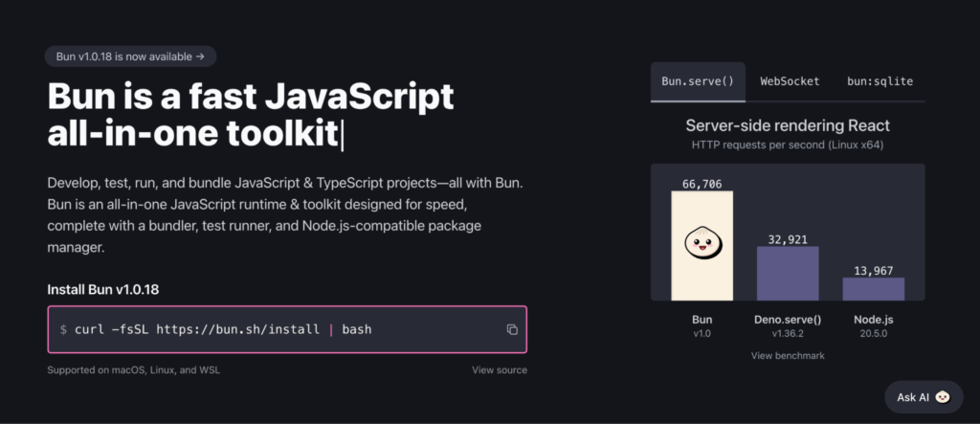Click the Deno.serve() bar in the chart

coord(788,274)
